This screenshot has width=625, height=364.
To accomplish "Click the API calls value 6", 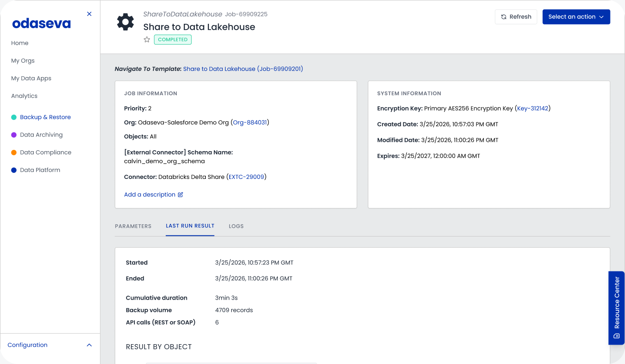I will pyautogui.click(x=217, y=323).
